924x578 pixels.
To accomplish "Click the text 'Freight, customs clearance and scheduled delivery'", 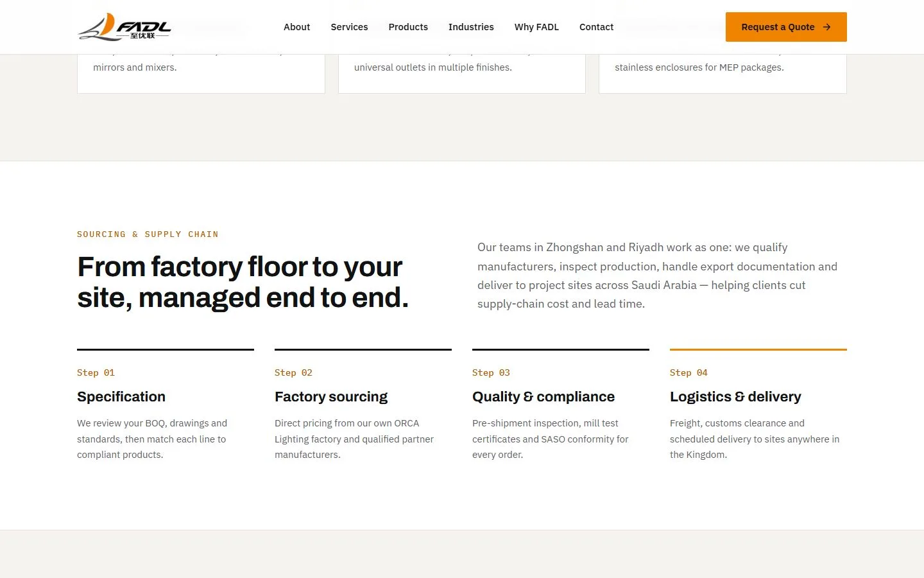I will (755, 439).
